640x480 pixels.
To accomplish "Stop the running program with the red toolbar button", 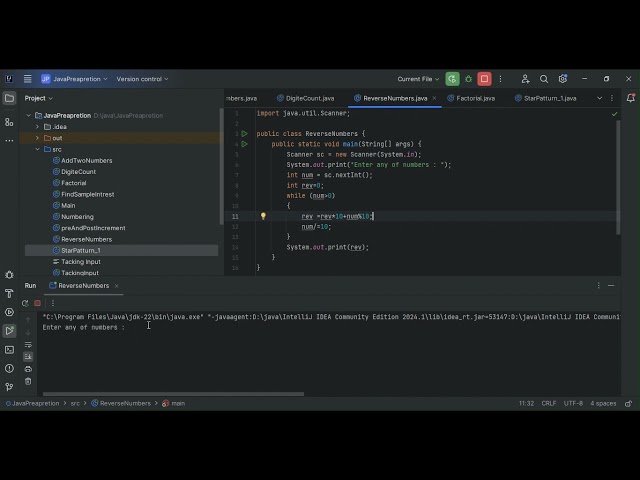I will pyautogui.click(x=484, y=79).
